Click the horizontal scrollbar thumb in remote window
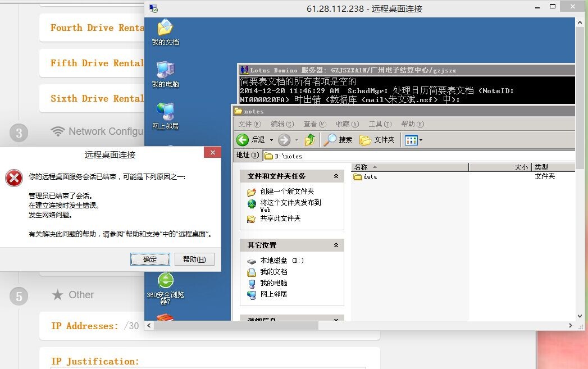The image size is (588, 369). pos(236,326)
